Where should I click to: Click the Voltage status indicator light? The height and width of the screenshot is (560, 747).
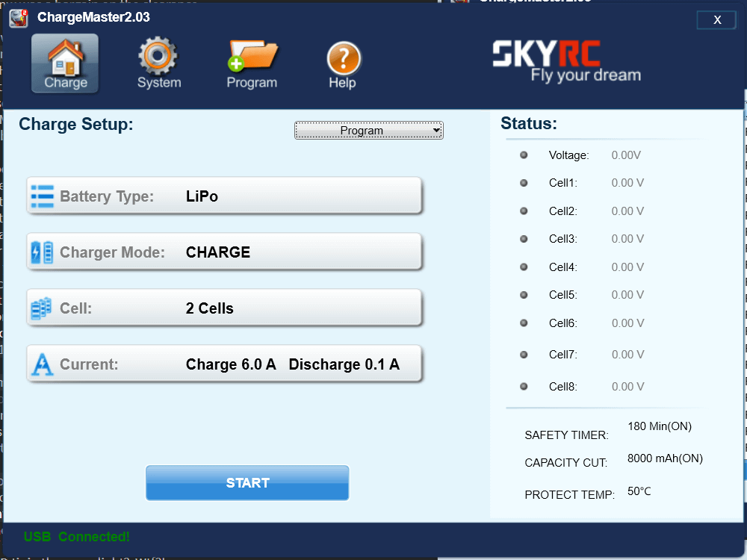coord(524,155)
